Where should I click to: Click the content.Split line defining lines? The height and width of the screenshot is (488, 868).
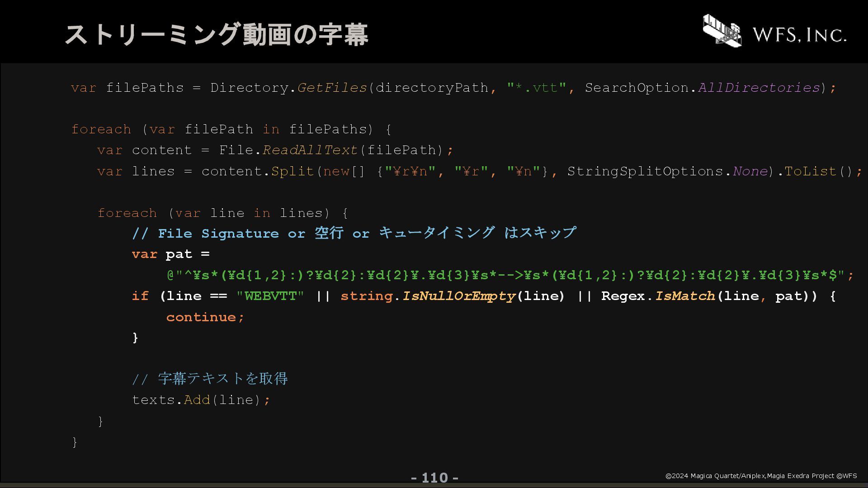click(x=480, y=171)
